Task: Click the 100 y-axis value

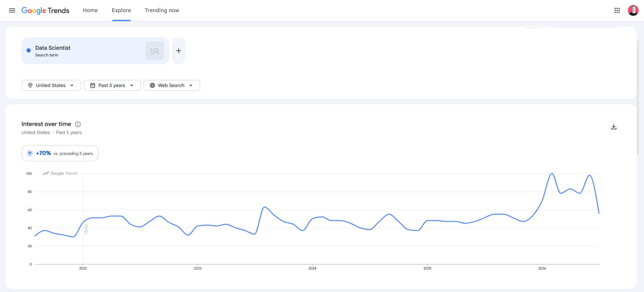Action: pyautogui.click(x=29, y=174)
